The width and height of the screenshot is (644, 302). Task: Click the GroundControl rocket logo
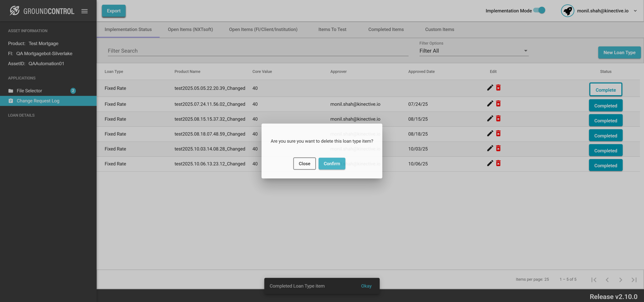15,11
